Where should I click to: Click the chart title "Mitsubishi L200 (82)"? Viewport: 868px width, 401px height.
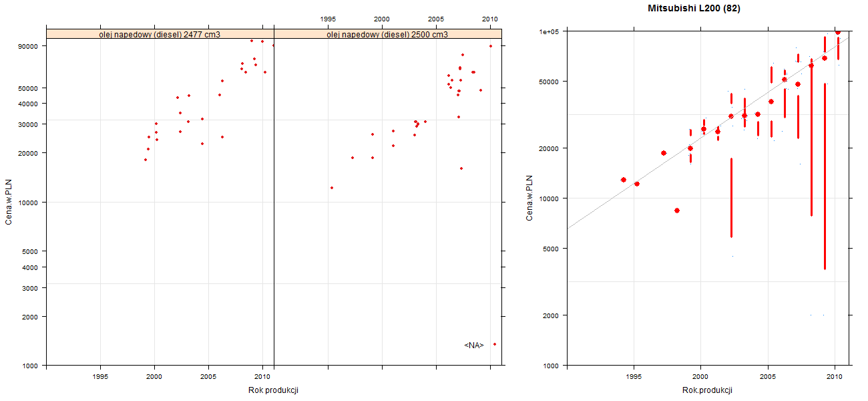coord(694,9)
